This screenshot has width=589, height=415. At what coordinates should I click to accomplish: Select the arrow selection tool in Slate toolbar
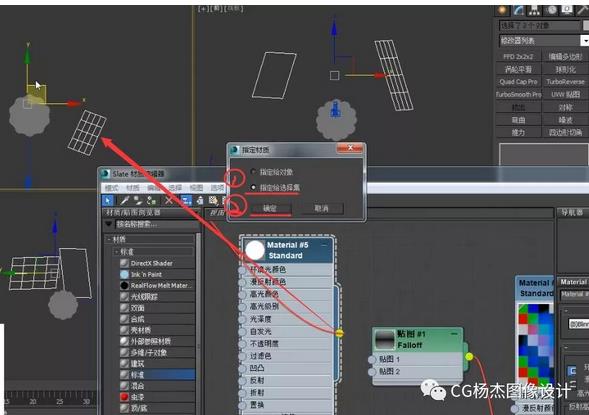(x=108, y=201)
